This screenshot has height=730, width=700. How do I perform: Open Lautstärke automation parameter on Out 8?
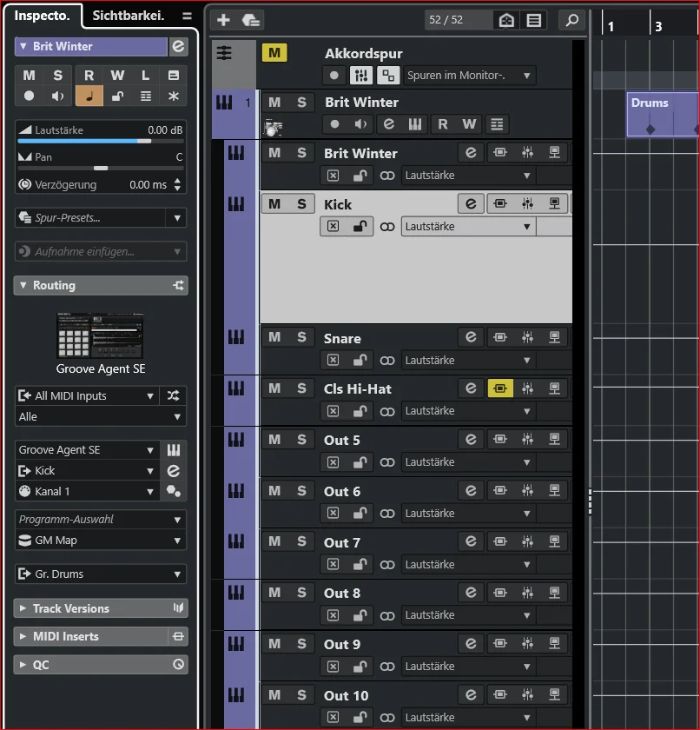468,615
